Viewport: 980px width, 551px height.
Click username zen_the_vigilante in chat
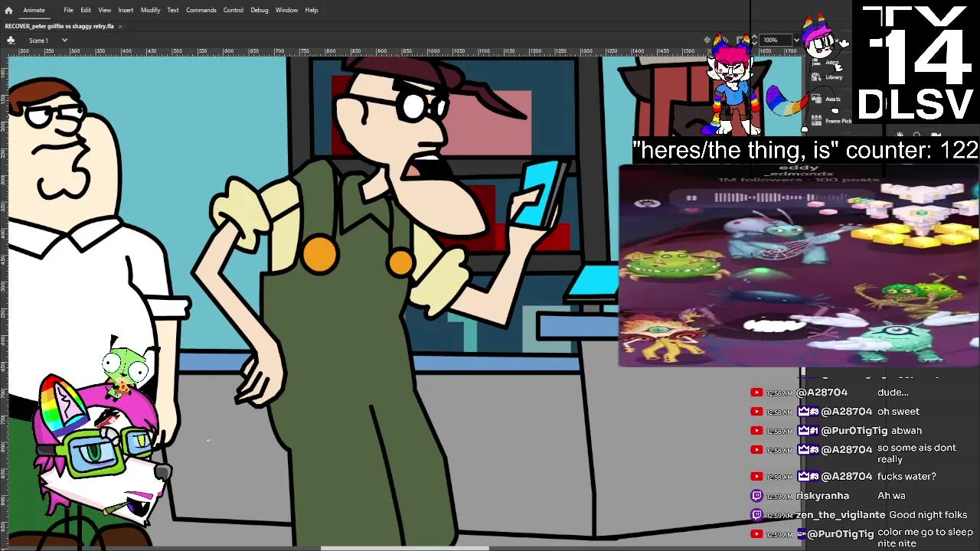tap(841, 515)
